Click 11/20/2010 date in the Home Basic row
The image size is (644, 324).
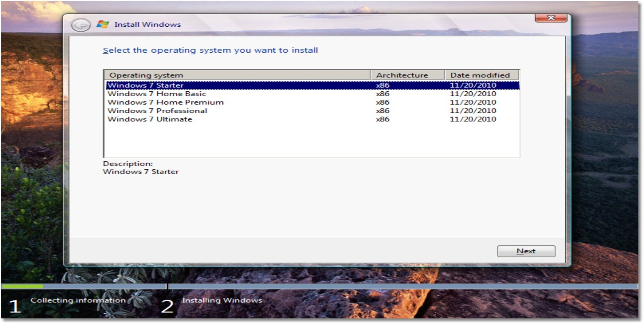click(473, 94)
